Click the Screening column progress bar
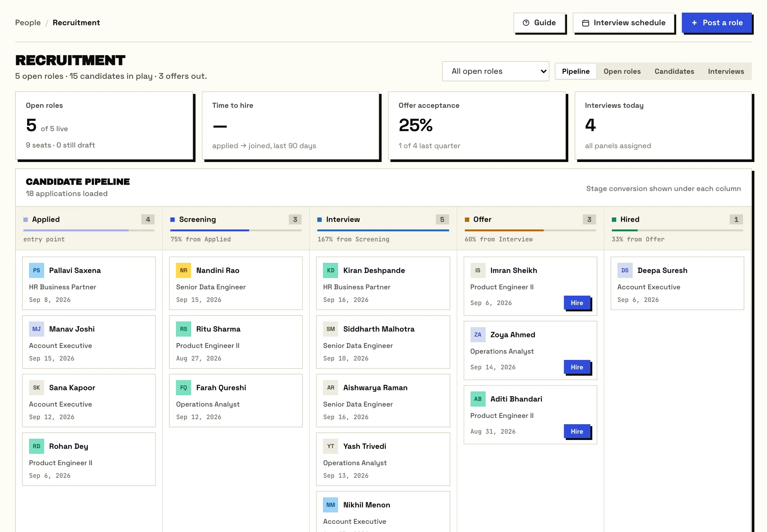This screenshot has width=767, height=532. tap(236, 230)
